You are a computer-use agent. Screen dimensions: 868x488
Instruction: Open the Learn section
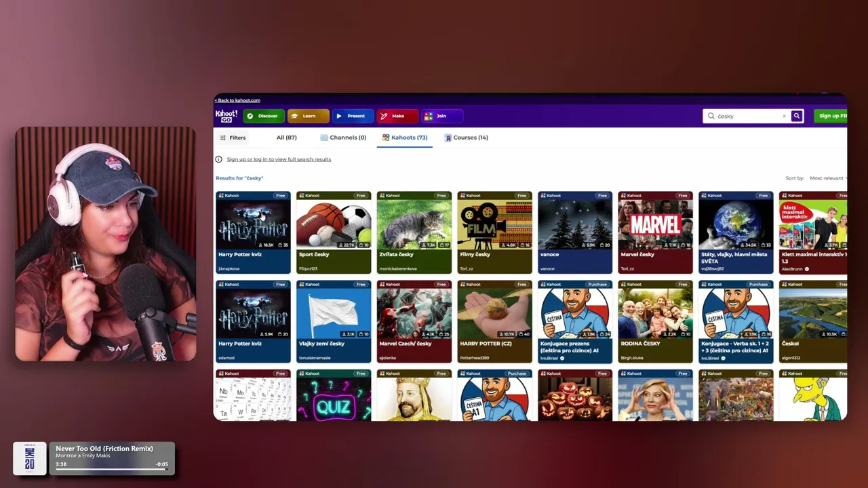(308, 116)
